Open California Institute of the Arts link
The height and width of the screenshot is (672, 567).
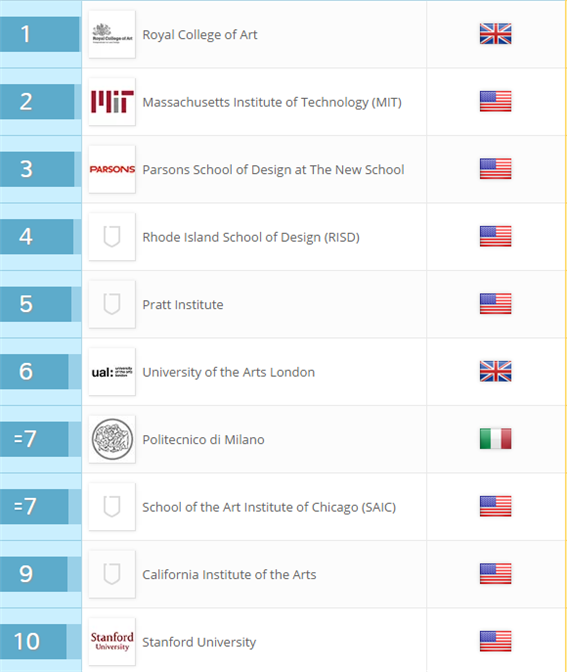click(229, 574)
